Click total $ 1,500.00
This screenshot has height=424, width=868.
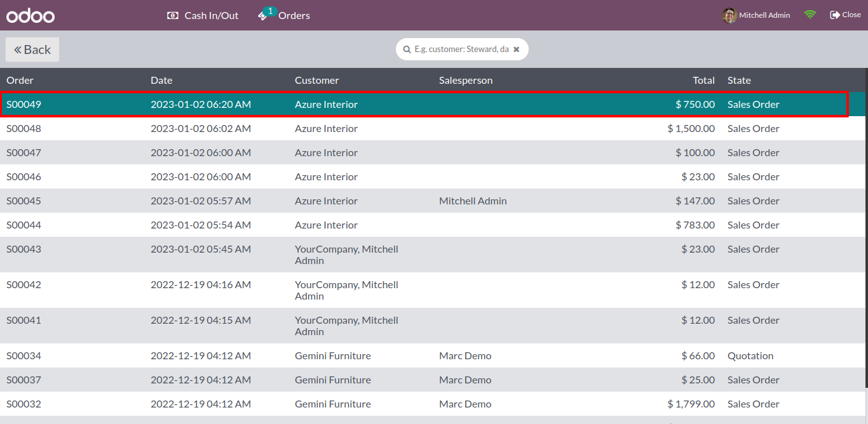point(691,129)
